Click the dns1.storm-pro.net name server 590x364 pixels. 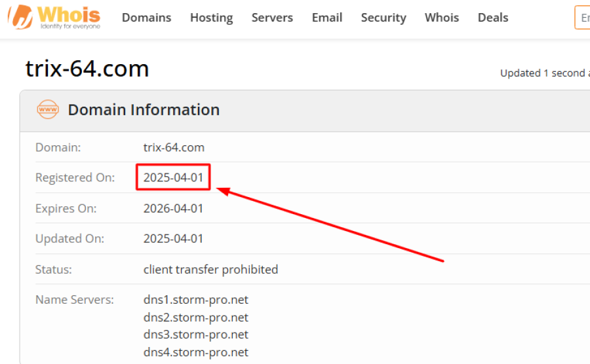[196, 300]
